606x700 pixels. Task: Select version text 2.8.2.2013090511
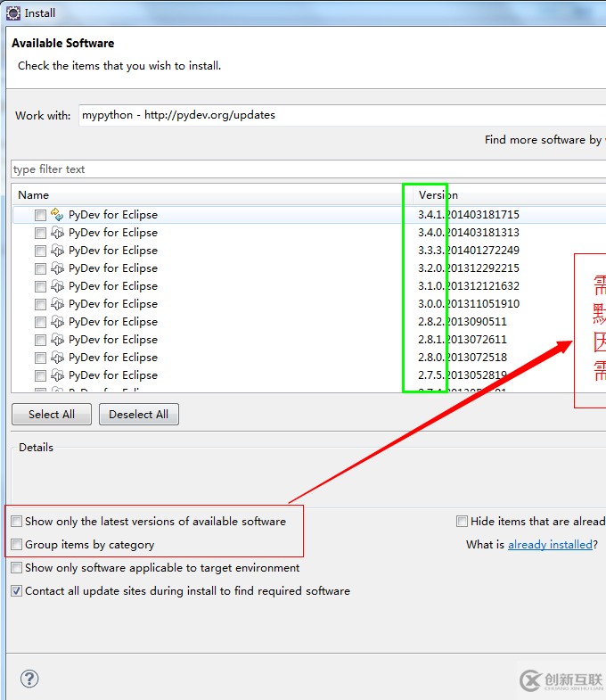463,322
